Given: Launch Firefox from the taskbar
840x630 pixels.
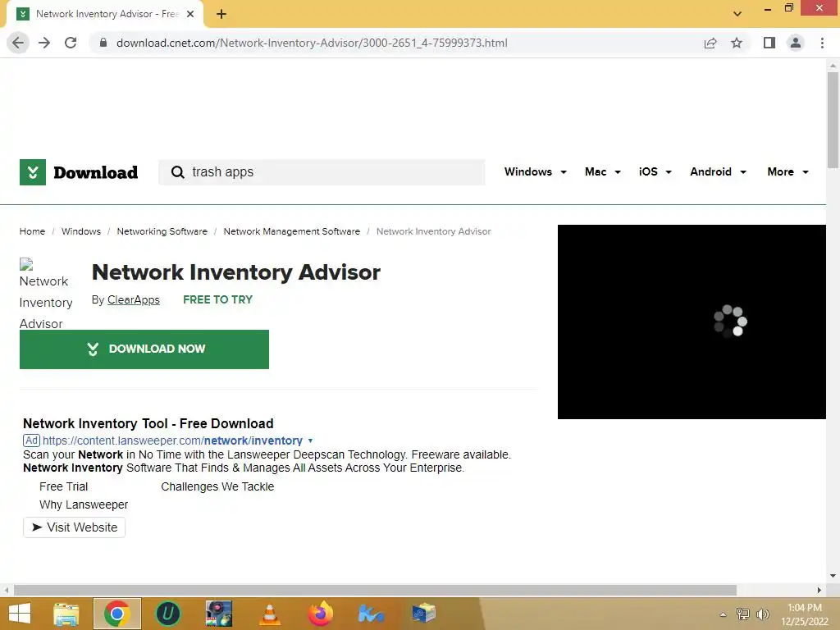Looking at the screenshot, I should pos(321,614).
